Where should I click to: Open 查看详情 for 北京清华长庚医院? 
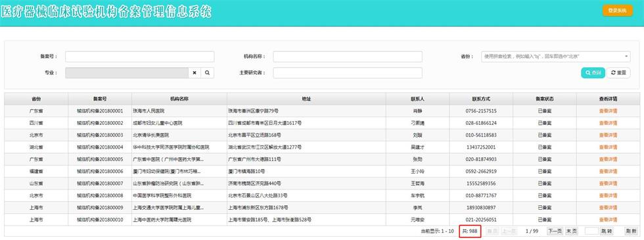click(608, 135)
